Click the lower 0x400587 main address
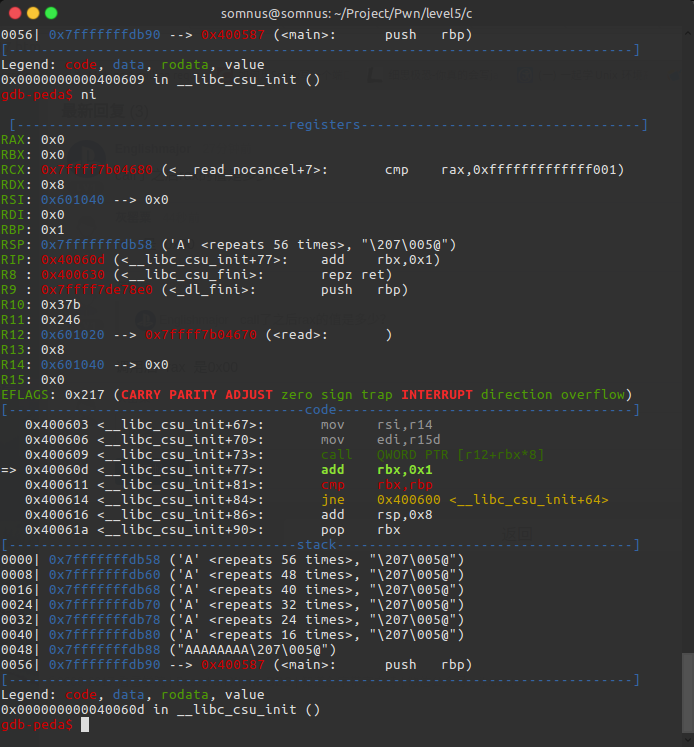 coord(233,665)
